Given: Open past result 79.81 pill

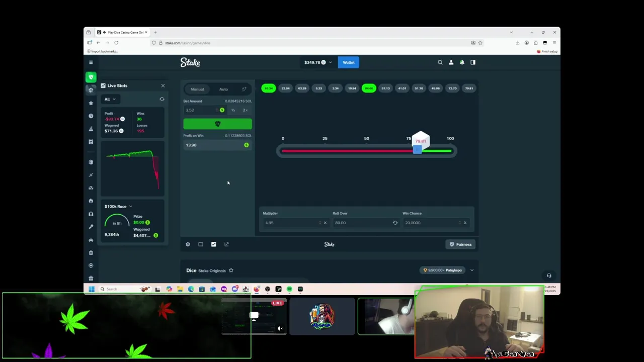Looking at the screenshot, I should (469, 88).
